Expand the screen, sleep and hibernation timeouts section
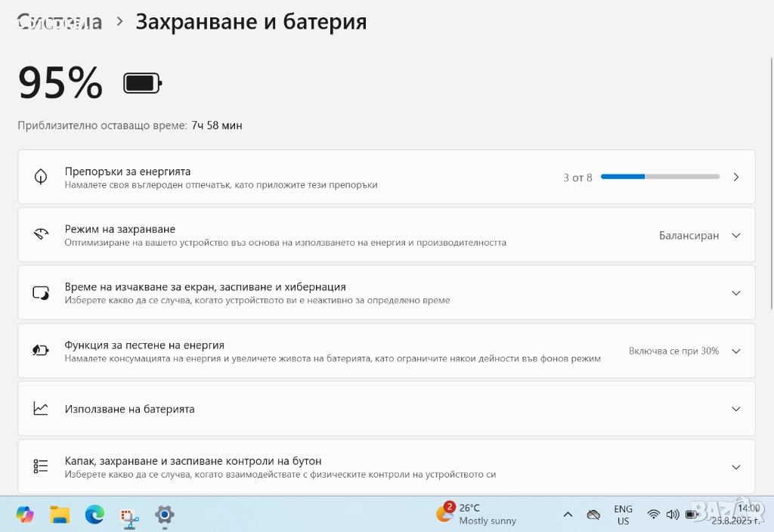 pyautogui.click(x=736, y=293)
